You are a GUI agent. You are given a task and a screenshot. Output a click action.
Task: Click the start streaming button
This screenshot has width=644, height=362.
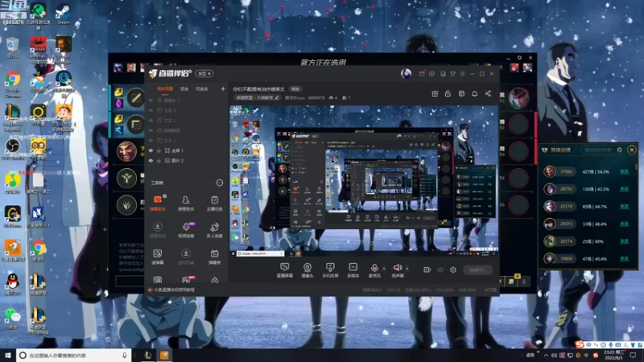477,269
